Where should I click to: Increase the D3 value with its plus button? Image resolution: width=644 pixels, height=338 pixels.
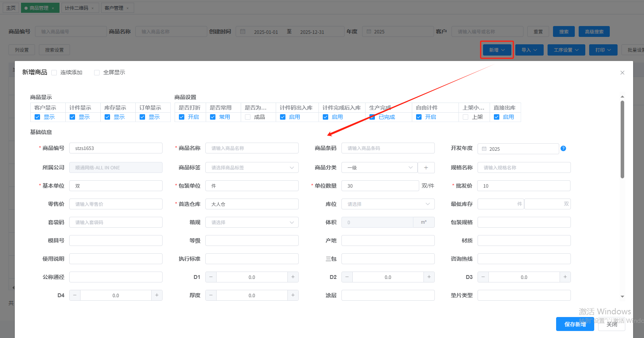[x=565, y=277]
